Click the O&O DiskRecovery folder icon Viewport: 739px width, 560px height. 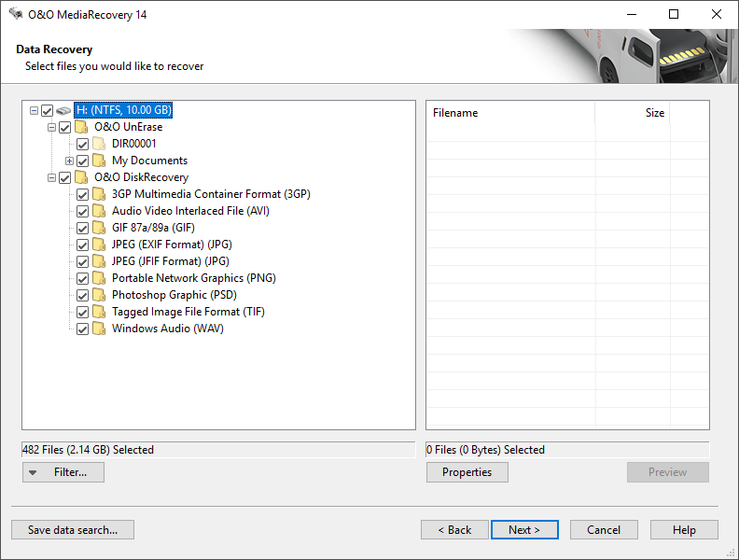pyautogui.click(x=81, y=177)
